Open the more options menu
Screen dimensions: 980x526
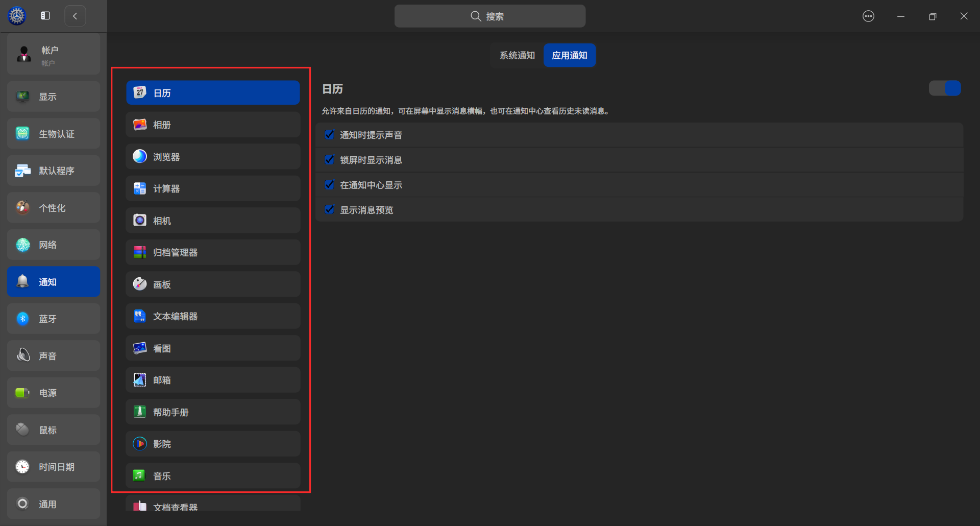click(868, 16)
